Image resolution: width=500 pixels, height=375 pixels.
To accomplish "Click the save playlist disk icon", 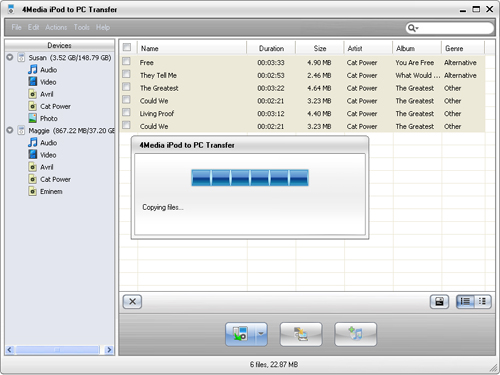I will point(439,302).
